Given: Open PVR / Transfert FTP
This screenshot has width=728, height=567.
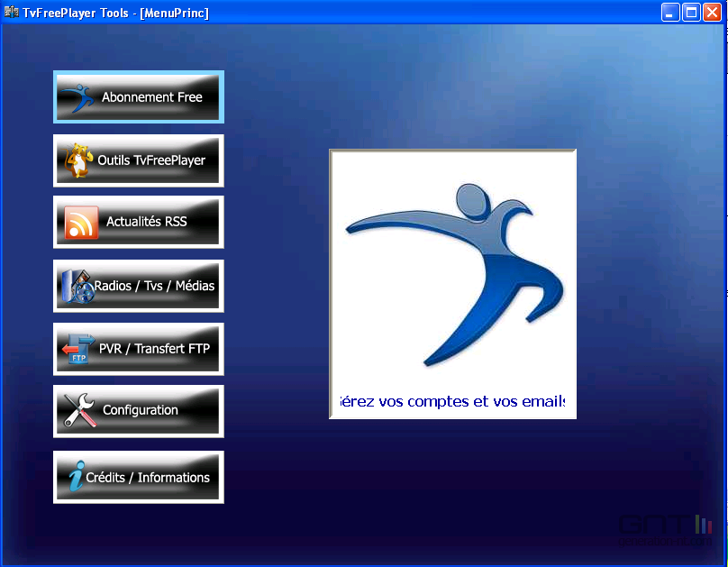Looking at the screenshot, I should click(x=139, y=349).
